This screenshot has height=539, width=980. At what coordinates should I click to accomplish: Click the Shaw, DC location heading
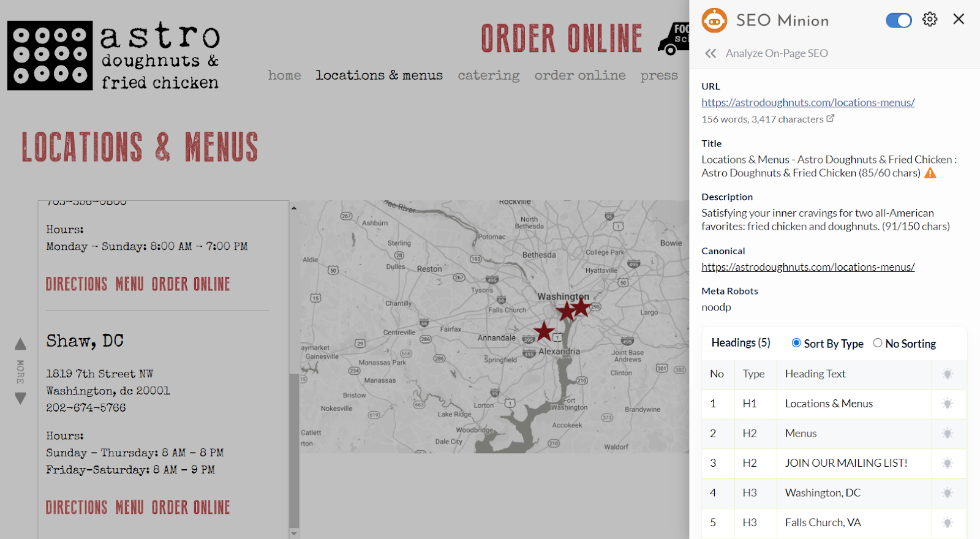(x=85, y=341)
